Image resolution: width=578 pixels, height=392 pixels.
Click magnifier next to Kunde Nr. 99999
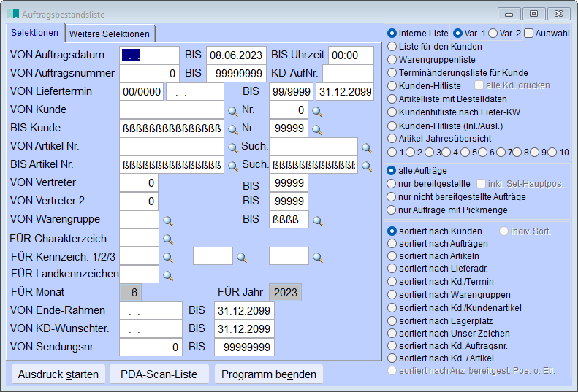pyautogui.click(x=317, y=129)
